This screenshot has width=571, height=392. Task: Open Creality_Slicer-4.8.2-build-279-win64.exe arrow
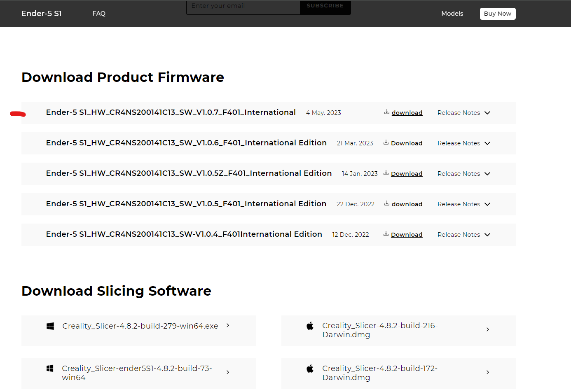pos(228,325)
